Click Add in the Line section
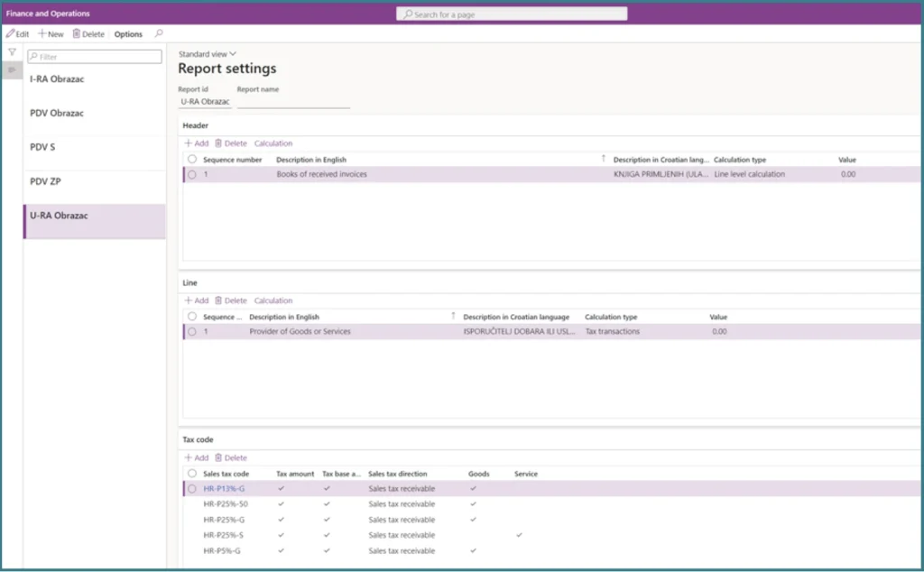The height and width of the screenshot is (572, 924). (196, 300)
